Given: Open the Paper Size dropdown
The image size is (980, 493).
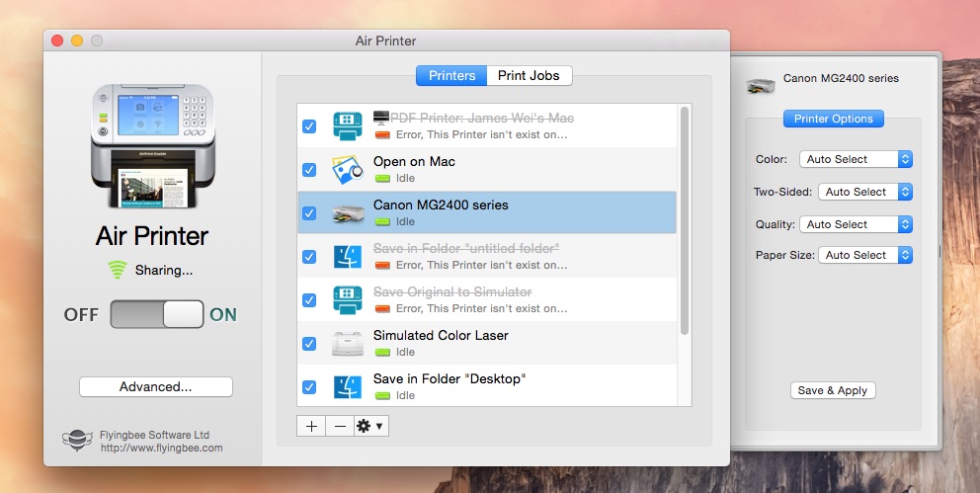Looking at the screenshot, I should click(865, 255).
